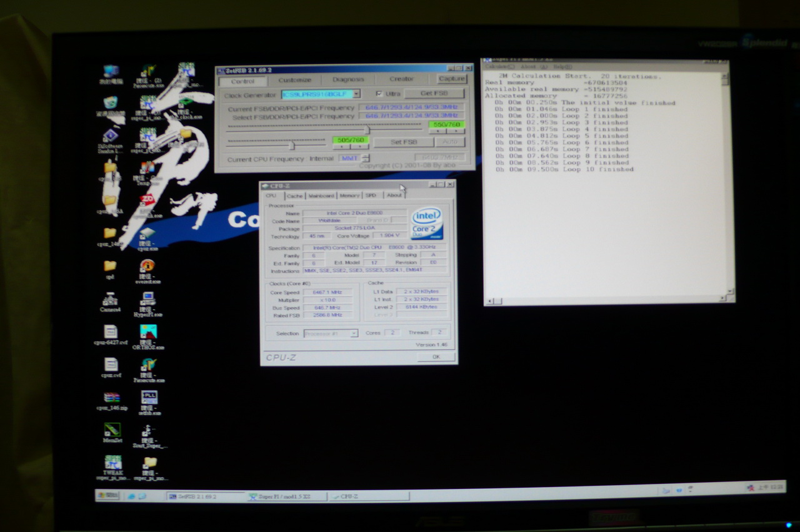Screen dimensions: 800x532
Task: Switch to the Customize tab in SetFSB
Action: pos(294,80)
